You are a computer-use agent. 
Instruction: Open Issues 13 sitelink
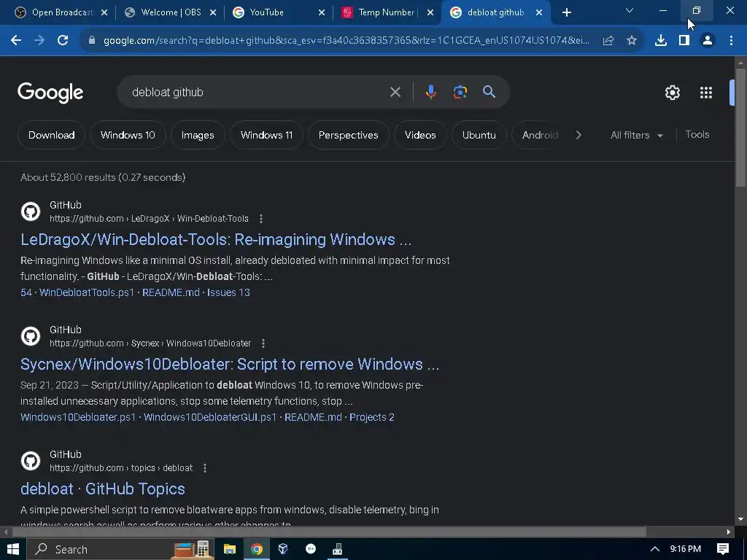(x=228, y=292)
